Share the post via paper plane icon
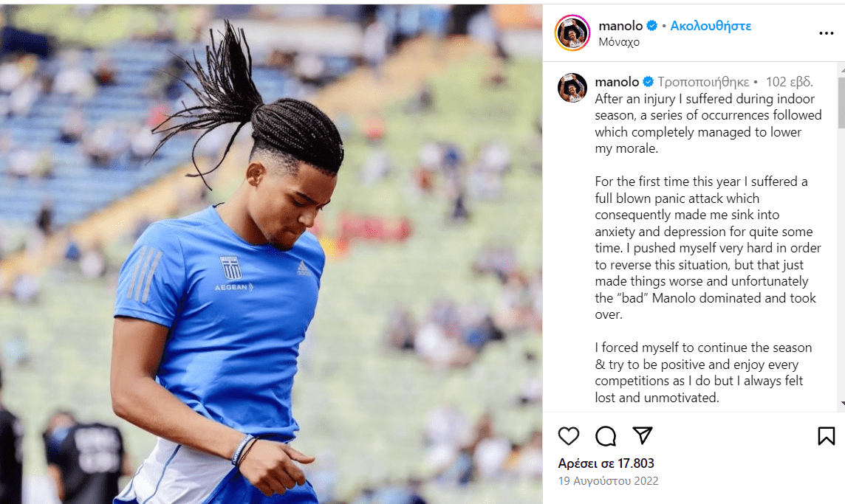 [643, 435]
